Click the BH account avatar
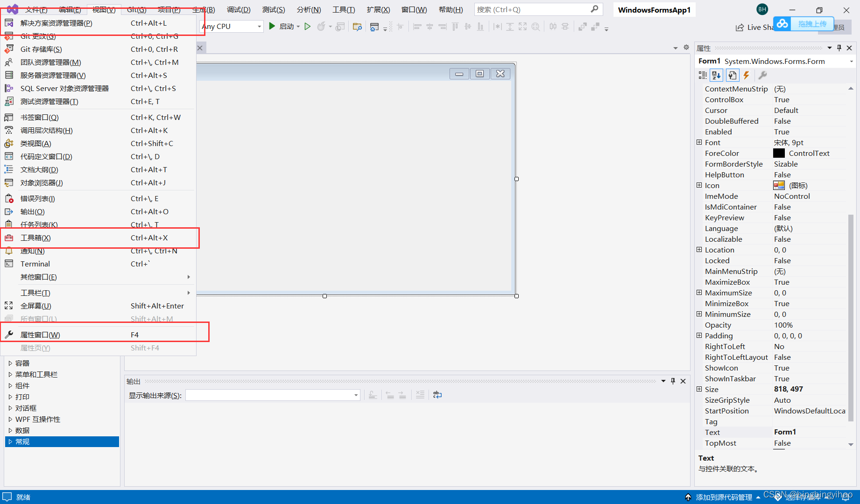This screenshot has height=504, width=860. click(x=762, y=9)
